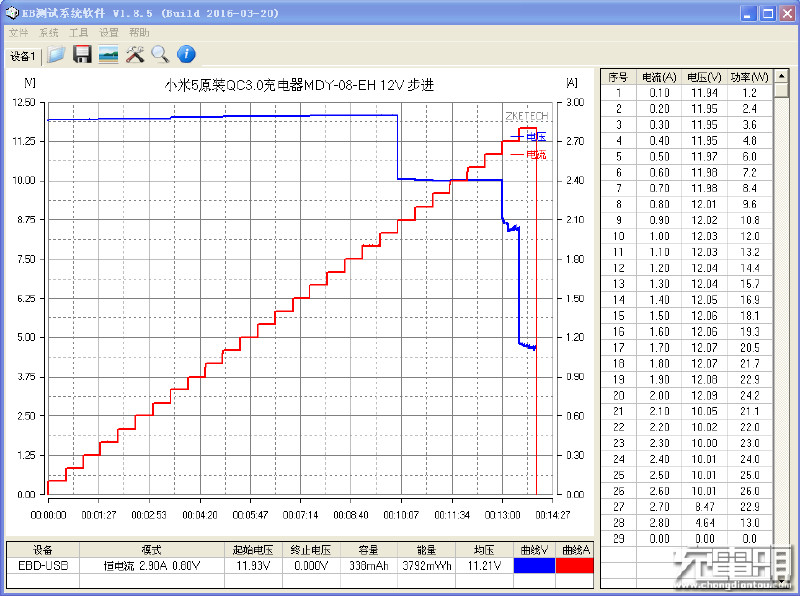Select row 5 power value 6.0

coord(749,157)
